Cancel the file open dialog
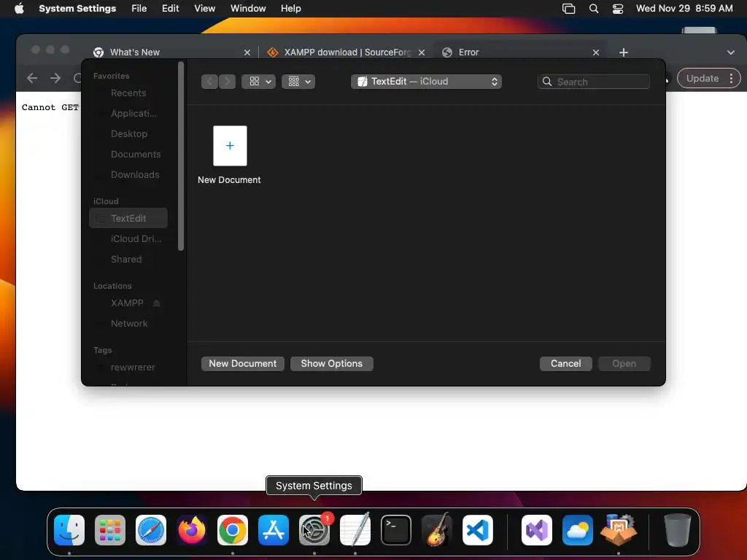 [x=566, y=363]
